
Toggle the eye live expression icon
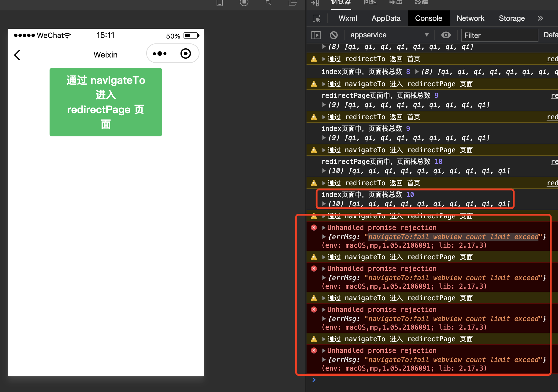[x=446, y=35]
